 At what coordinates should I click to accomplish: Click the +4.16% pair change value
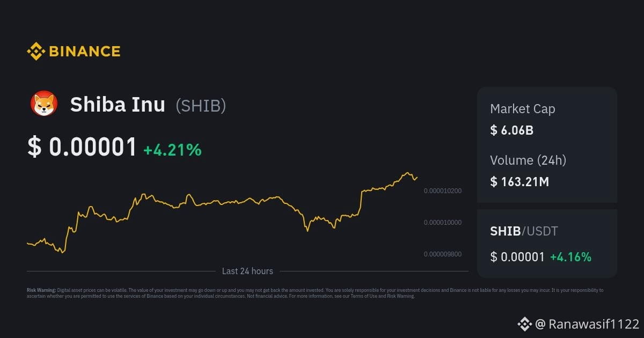[x=570, y=257]
